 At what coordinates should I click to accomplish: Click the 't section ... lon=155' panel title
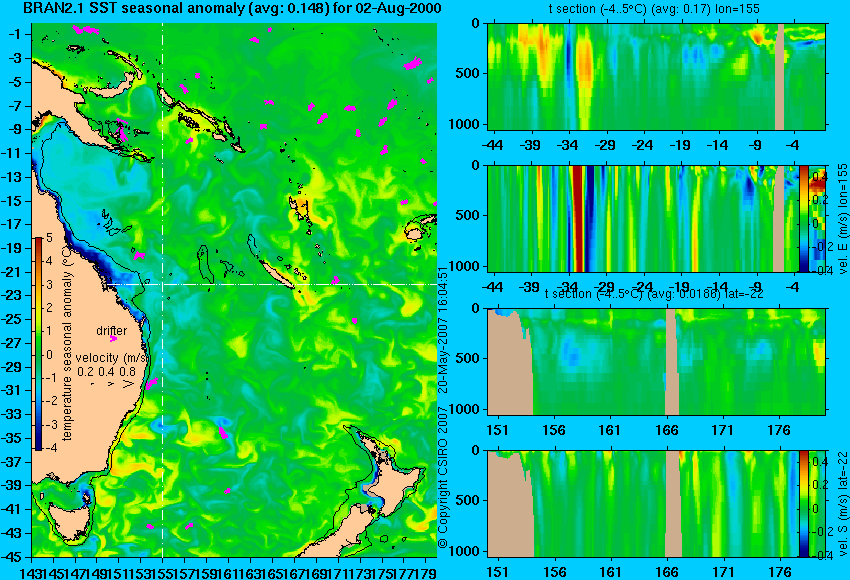[654, 9]
